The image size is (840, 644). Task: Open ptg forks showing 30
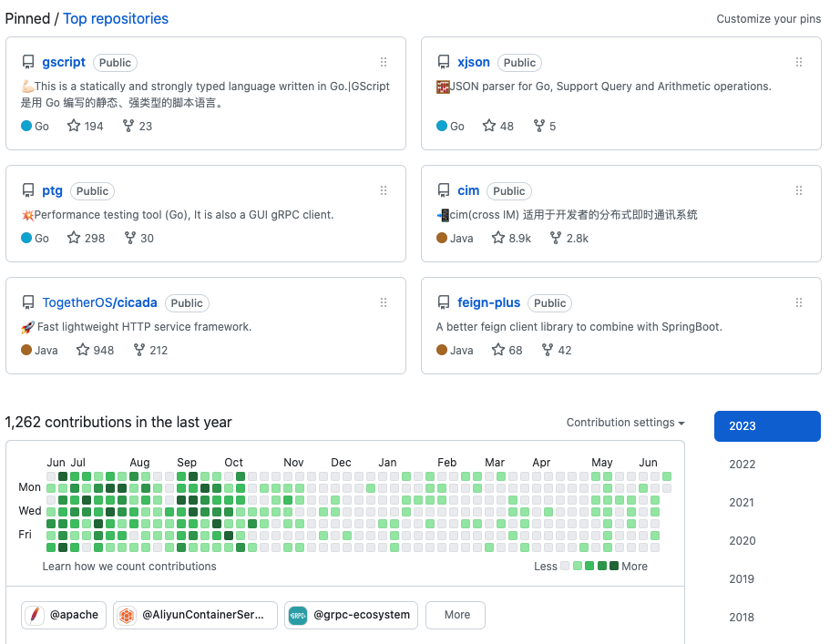(x=138, y=238)
